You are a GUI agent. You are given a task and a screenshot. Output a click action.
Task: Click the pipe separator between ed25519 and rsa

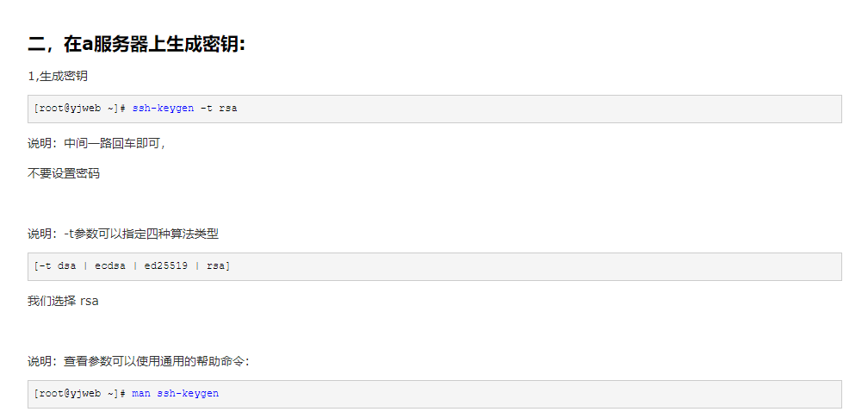[196, 266]
